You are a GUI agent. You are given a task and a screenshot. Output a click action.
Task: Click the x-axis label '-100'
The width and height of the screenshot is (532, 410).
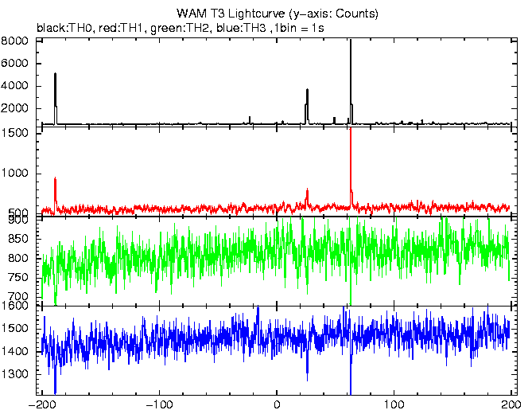(159, 404)
